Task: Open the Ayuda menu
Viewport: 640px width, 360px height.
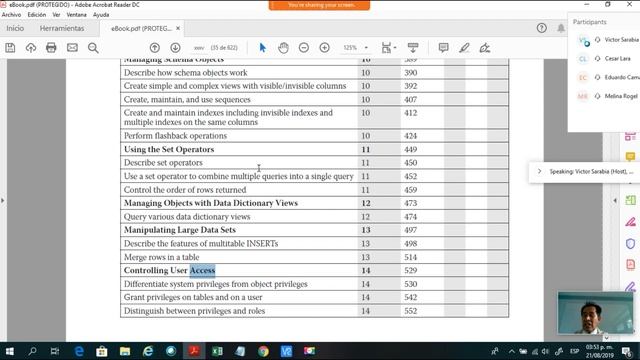Action: click(101, 15)
